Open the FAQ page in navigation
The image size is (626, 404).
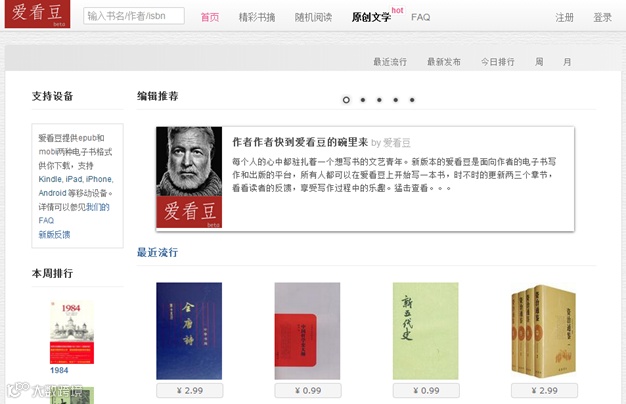coord(420,17)
